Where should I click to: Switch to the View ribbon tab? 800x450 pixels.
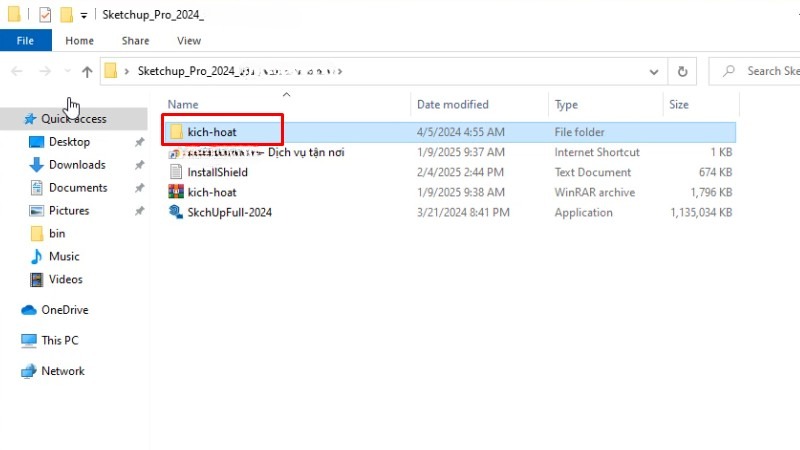[188, 41]
